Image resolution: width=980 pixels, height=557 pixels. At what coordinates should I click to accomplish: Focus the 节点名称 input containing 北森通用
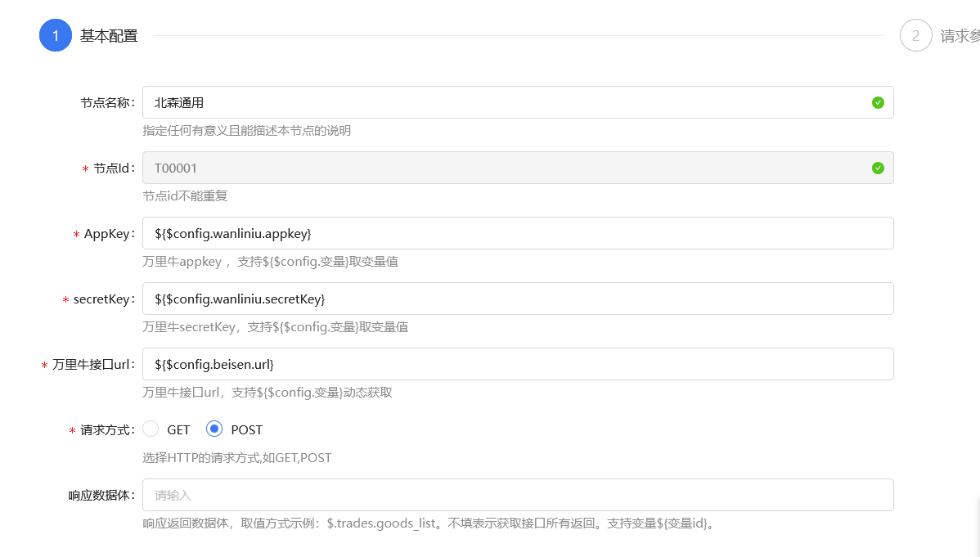click(x=491, y=102)
